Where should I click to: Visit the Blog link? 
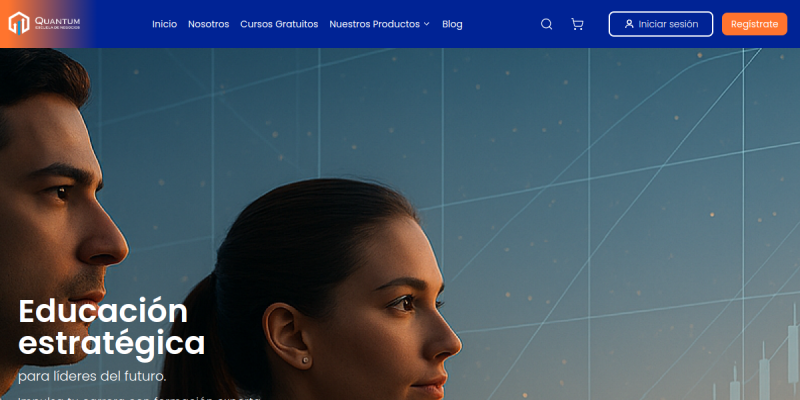pyautogui.click(x=452, y=24)
